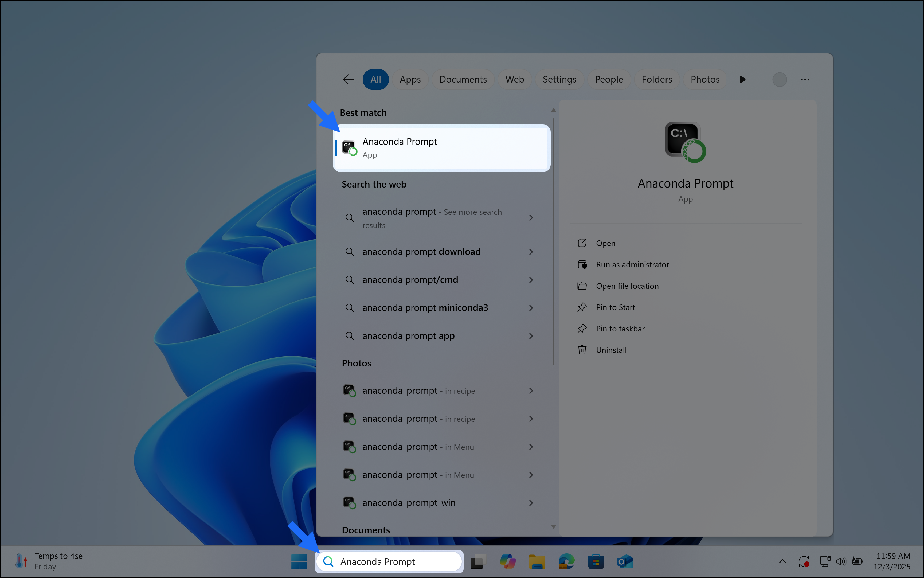
Task: Click the Uninstall trash icon
Action: 582,350
